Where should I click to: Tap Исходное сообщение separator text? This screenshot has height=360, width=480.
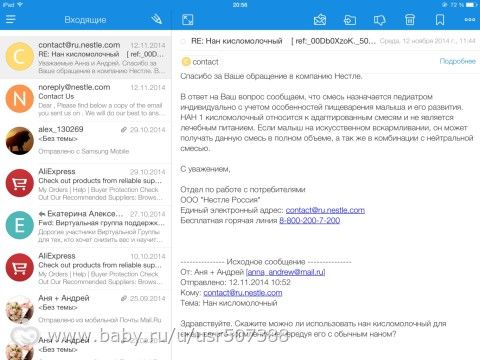tap(266, 262)
